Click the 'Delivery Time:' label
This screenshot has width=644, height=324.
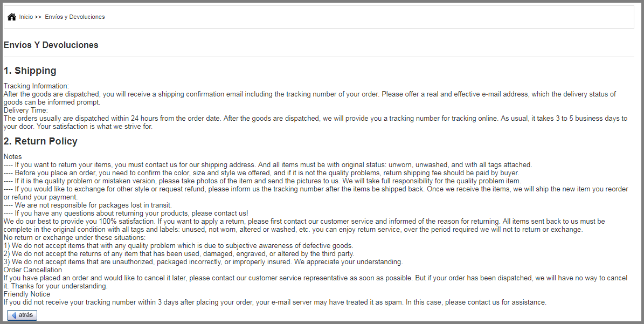pos(26,111)
